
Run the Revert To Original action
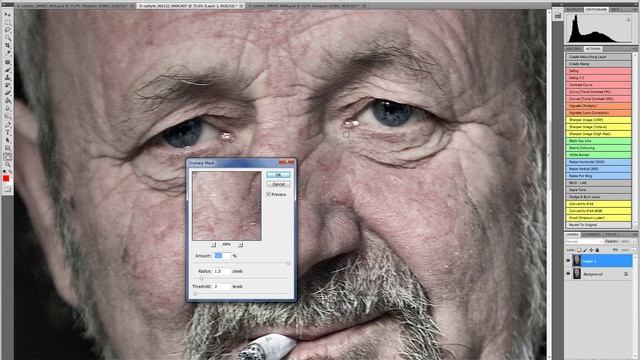click(x=598, y=225)
